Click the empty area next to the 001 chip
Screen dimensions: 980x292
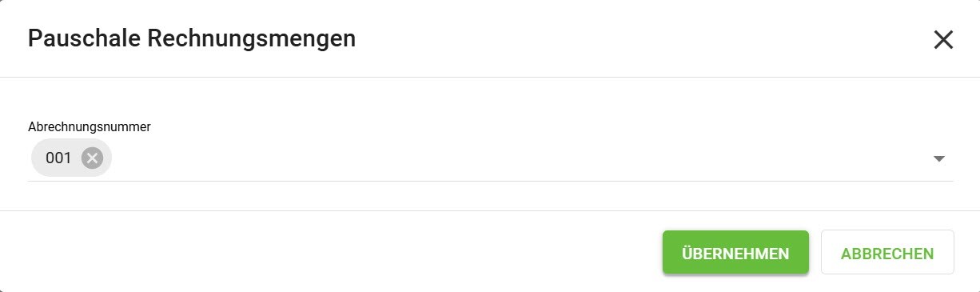click(520, 158)
